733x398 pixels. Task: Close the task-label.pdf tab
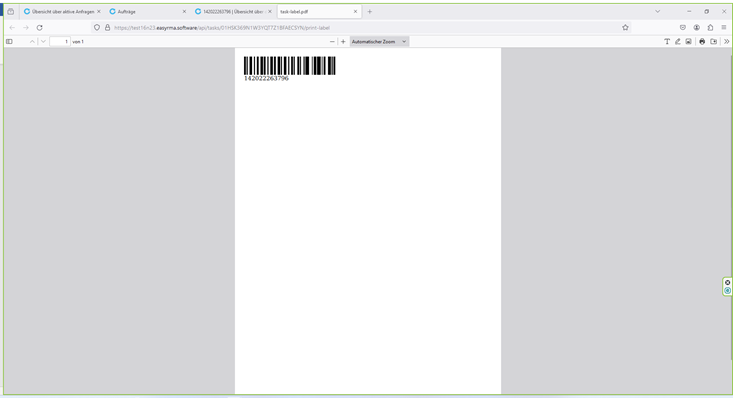355,11
